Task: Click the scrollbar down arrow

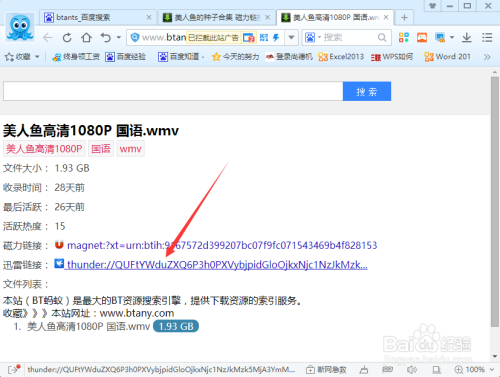Action: tap(495, 356)
